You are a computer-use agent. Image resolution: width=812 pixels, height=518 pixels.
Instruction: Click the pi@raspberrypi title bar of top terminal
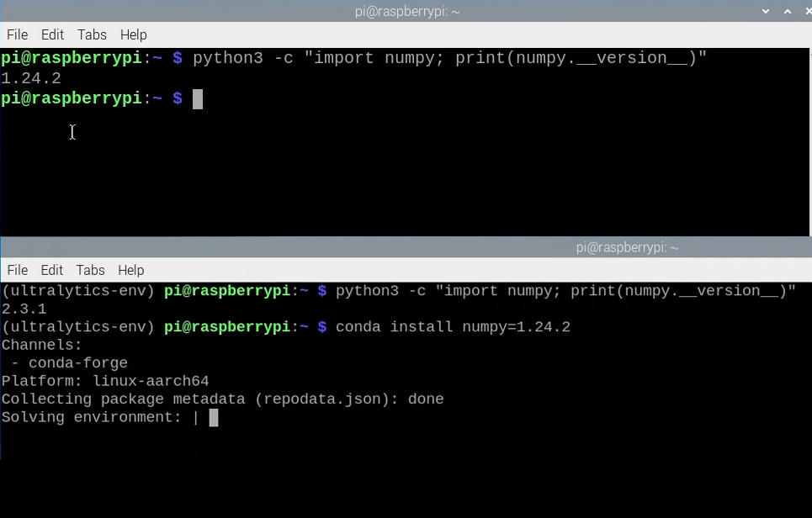click(x=407, y=11)
